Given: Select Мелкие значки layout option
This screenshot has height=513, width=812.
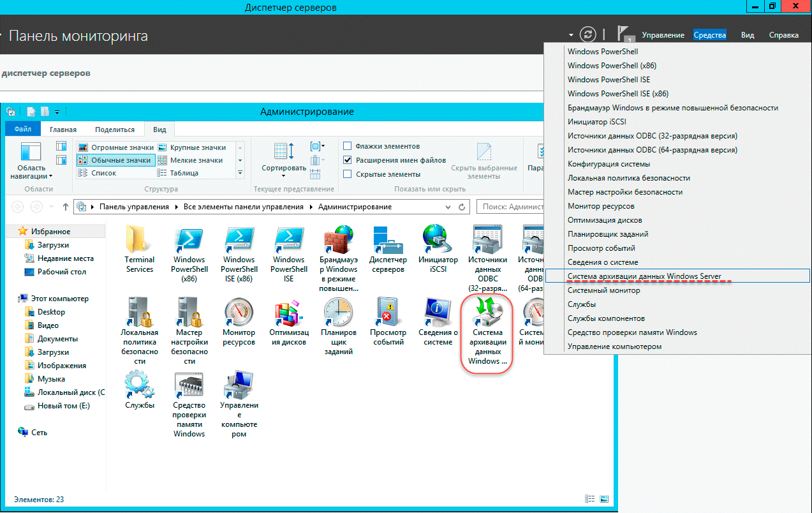Looking at the screenshot, I should 190,160.
